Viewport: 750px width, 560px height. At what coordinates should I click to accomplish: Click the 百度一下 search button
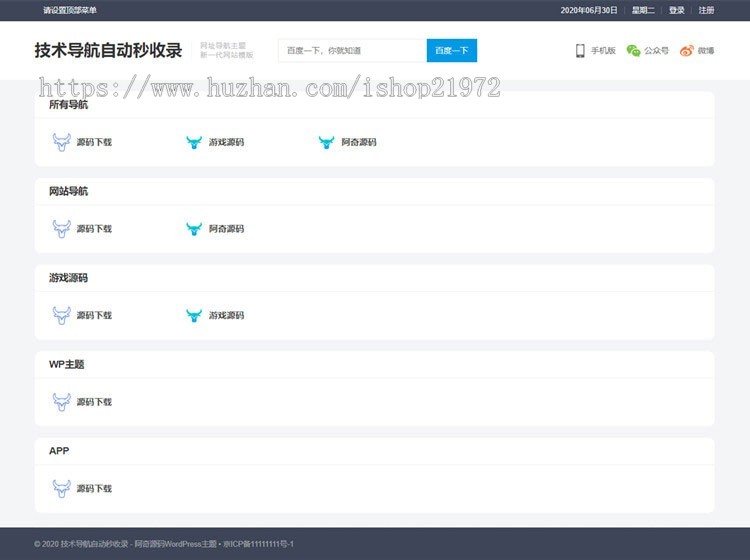[452, 50]
